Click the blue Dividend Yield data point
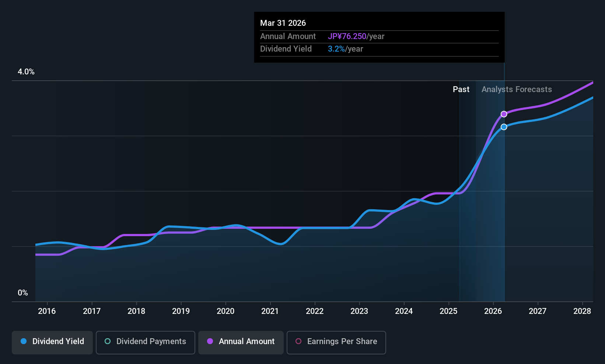This screenshot has width=605, height=364. coord(504,127)
